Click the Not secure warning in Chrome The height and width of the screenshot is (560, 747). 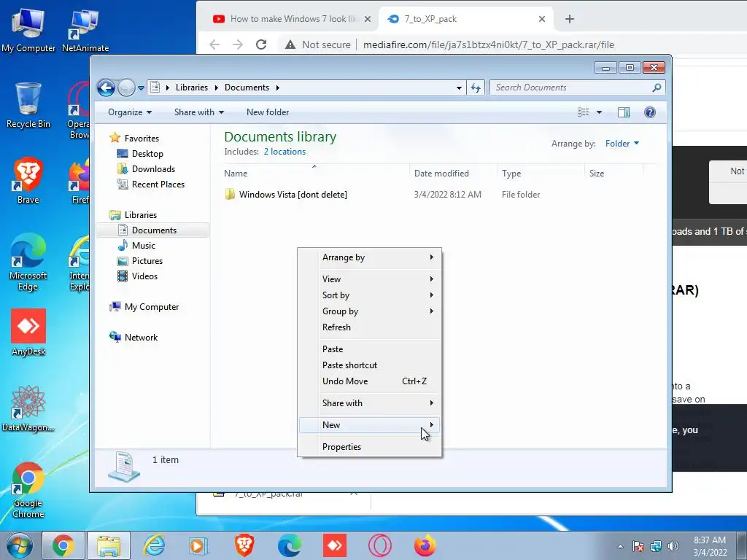tap(317, 44)
